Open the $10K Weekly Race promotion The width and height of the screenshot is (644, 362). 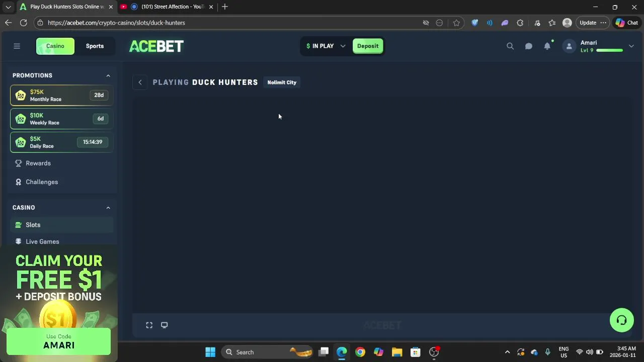coord(62,119)
